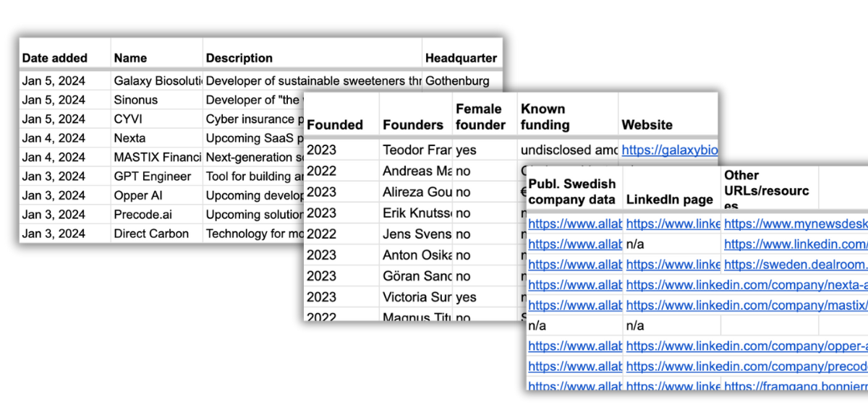
Task: Select the Upcoming SaaS description cell
Action: point(254,137)
